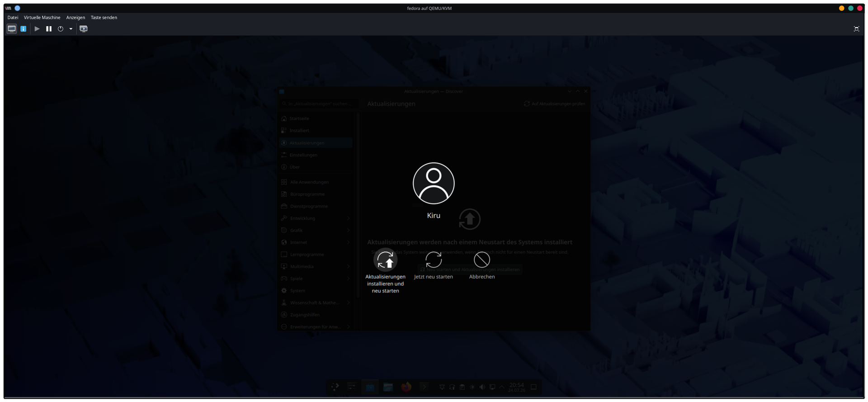The image size is (868, 402).
Task: Click 'In Aktualisierungen suchen' search field in Discover
Action: coord(319,104)
